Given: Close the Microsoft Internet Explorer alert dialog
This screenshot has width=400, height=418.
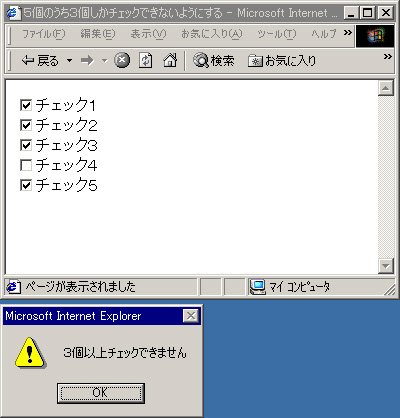Looking at the screenshot, I should (191, 315).
